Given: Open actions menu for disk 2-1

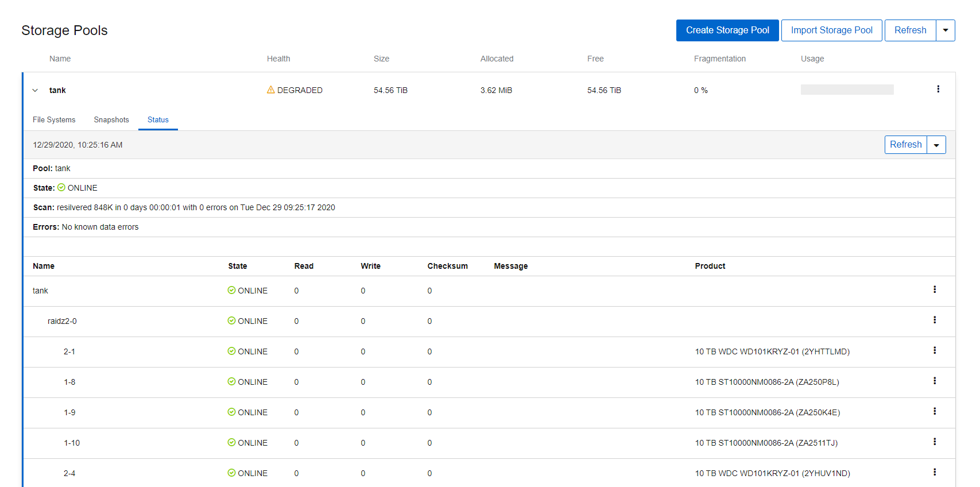Looking at the screenshot, I should 935,350.
